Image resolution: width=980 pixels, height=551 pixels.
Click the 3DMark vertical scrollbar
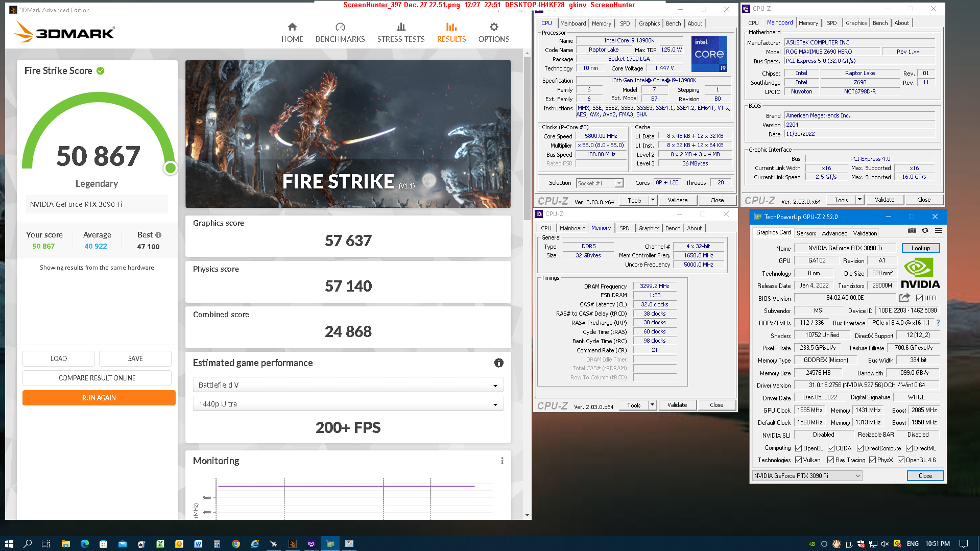click(x=527, y=138)
